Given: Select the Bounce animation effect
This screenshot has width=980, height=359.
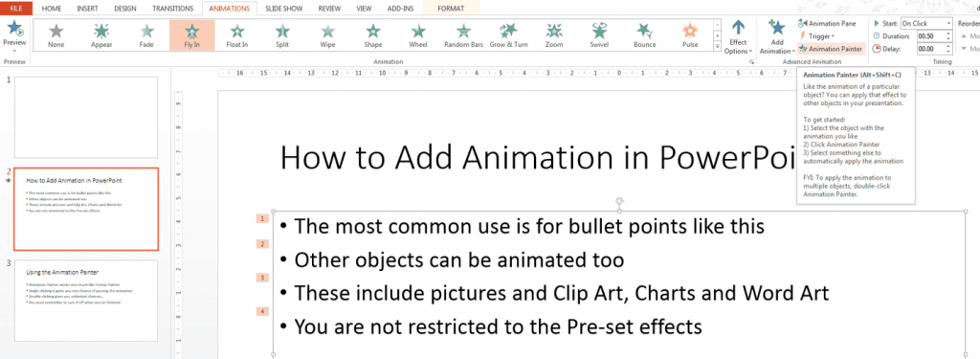Looking at the screenshot, I should click(644, 35).
